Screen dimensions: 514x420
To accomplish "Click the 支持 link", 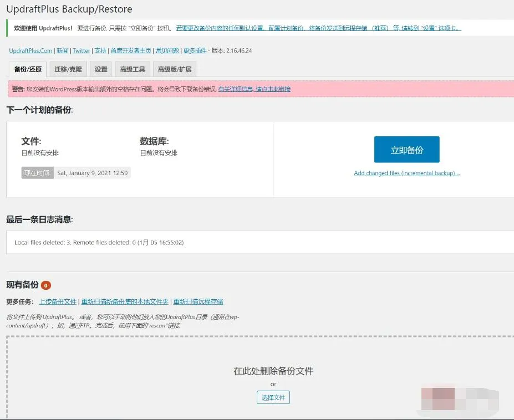I will tap(100, 50).
